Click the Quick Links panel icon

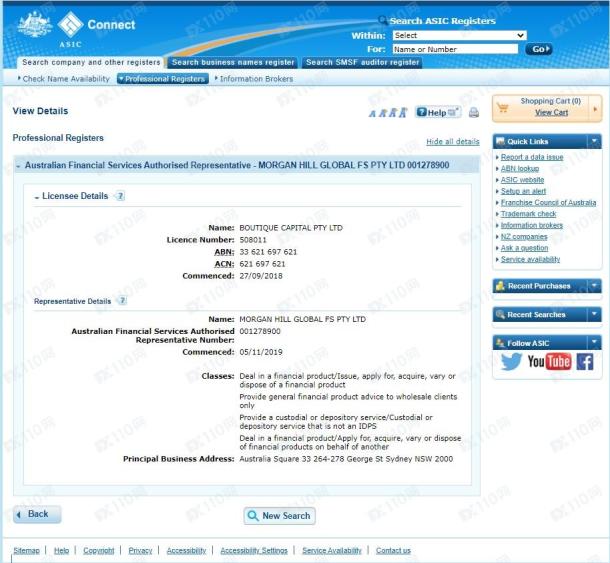point(500,141)
